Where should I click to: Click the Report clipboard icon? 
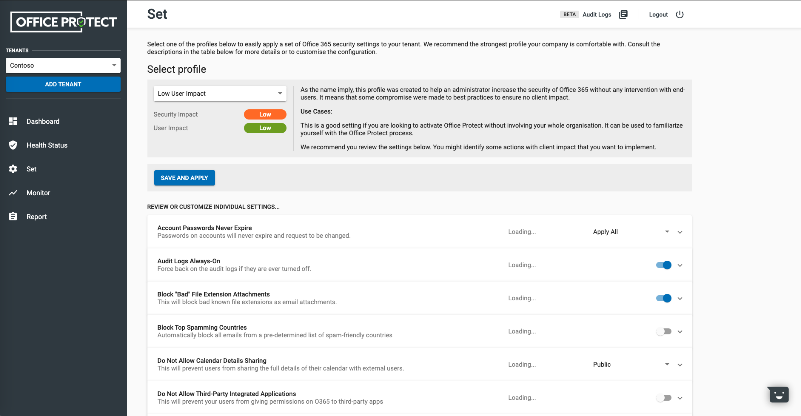(x=13, y=216)
